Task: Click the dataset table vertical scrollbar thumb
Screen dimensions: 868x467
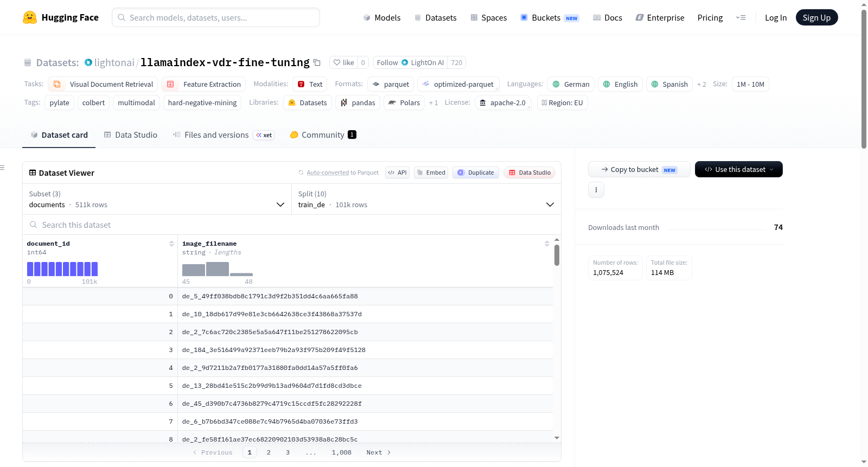Action: [557, 255]
